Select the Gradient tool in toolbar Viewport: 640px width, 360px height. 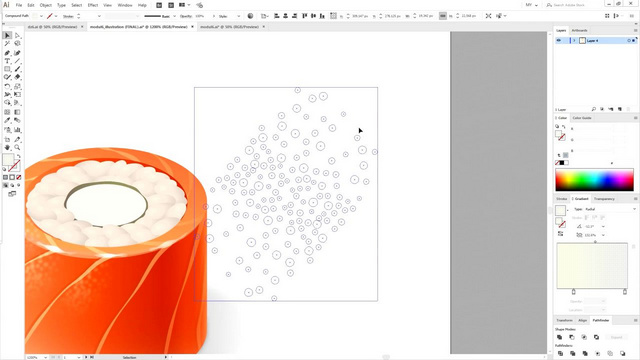point(17,112)
